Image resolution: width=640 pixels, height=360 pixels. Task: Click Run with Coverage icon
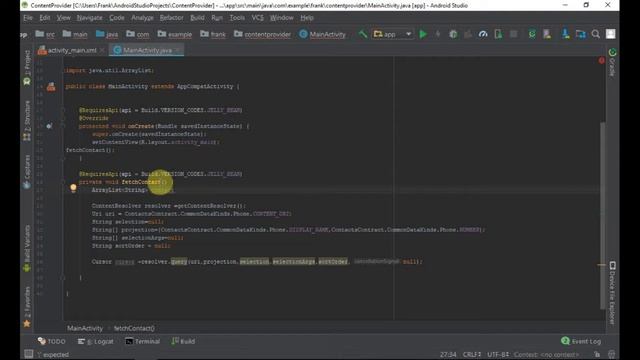pos(468,34)
